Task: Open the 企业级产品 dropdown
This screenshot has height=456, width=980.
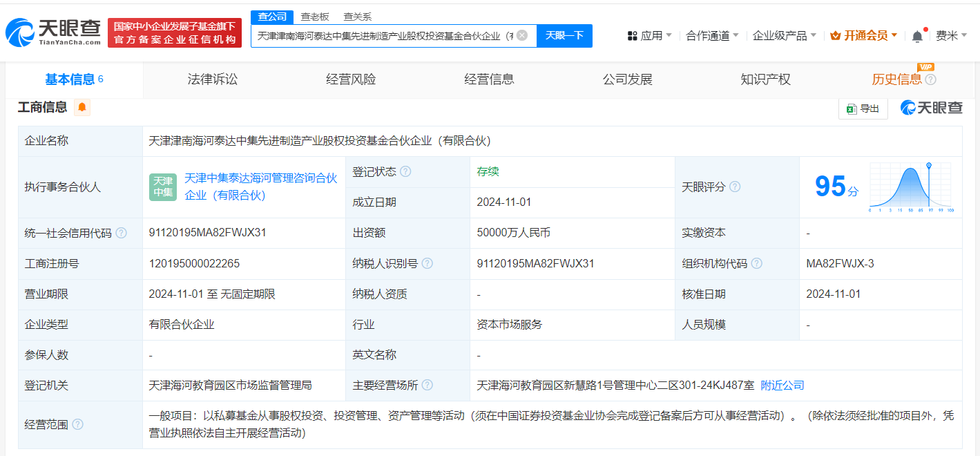Action: coord(784,36)
